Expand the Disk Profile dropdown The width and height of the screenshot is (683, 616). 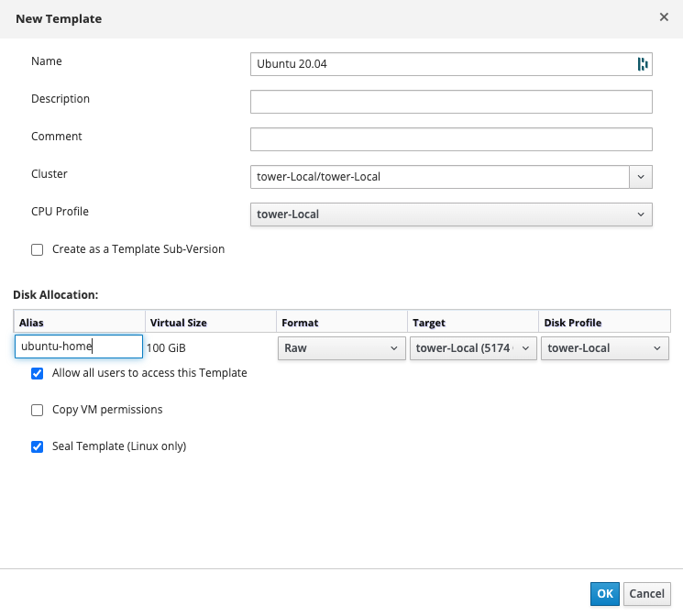point(604,348)
